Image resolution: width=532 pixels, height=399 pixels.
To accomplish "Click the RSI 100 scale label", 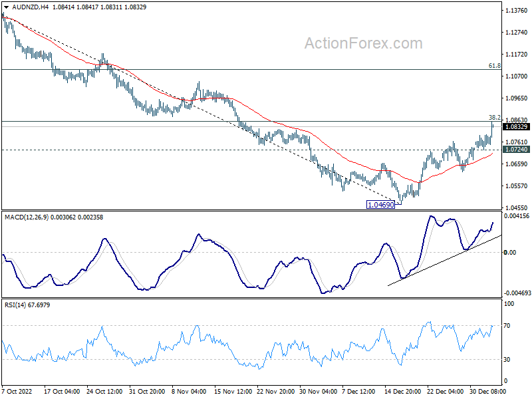I will [x=509, y=304].
